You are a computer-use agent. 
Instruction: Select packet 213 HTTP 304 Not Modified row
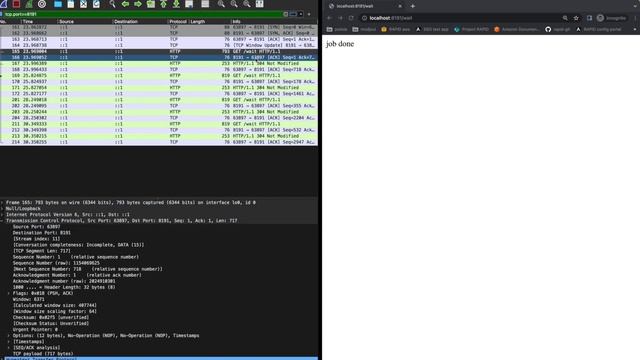pos(159,136)
